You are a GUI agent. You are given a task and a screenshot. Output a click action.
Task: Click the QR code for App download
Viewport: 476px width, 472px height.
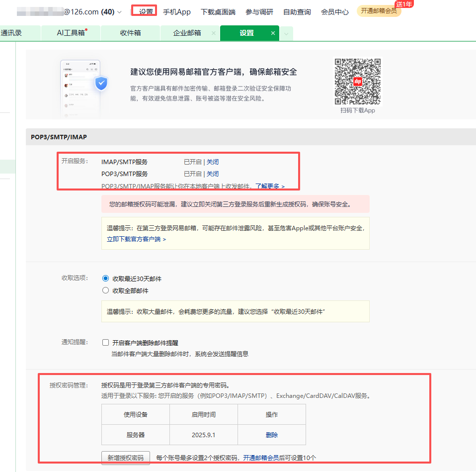coord(358,82)
